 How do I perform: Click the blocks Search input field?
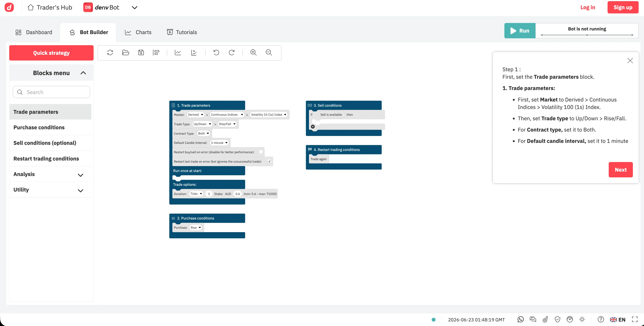coord(51,92)
